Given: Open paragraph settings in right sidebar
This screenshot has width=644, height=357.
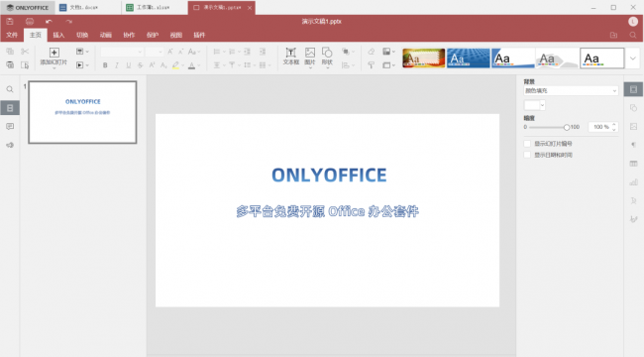Looking at the screenshot, I should pyautogui.click(x=633, y=145).
